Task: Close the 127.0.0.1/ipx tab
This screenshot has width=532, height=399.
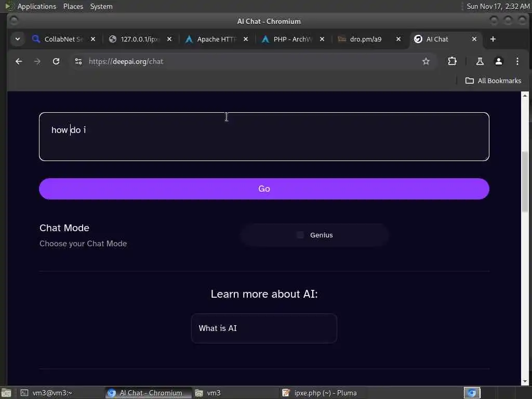Action: [169, 39]
